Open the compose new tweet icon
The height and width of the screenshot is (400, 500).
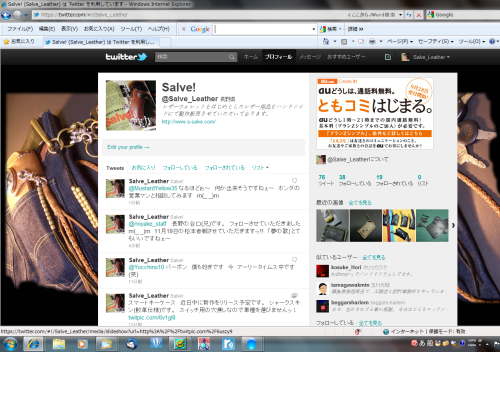[x=388, y=57]
